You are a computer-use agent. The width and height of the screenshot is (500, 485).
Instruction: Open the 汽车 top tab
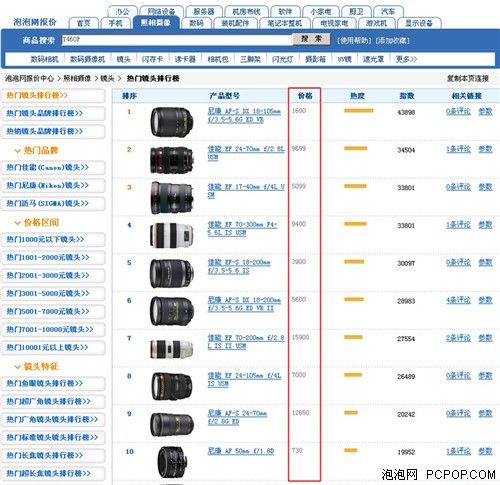tap(388, 12)
